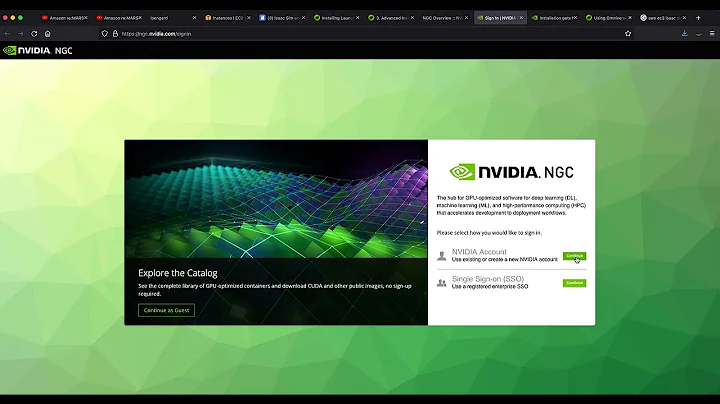The width and height of the screenshot is (720, 404).
Task: Switch to the Installation guide tab
Action: [x=554, y=18]
